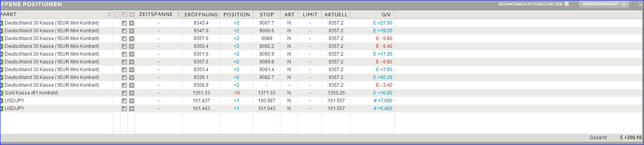
Task: Click profit value ¥ +6,400
Action: click(x=383, y=108)
